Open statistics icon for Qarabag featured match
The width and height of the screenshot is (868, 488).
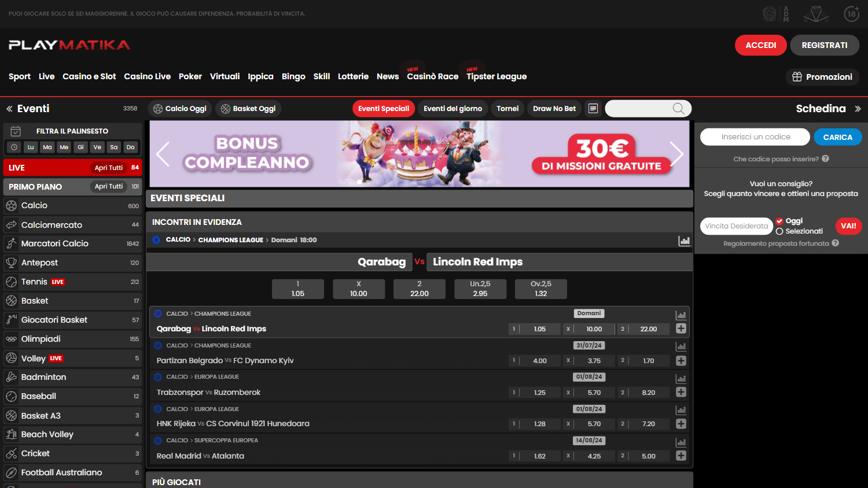pos(684,241)
